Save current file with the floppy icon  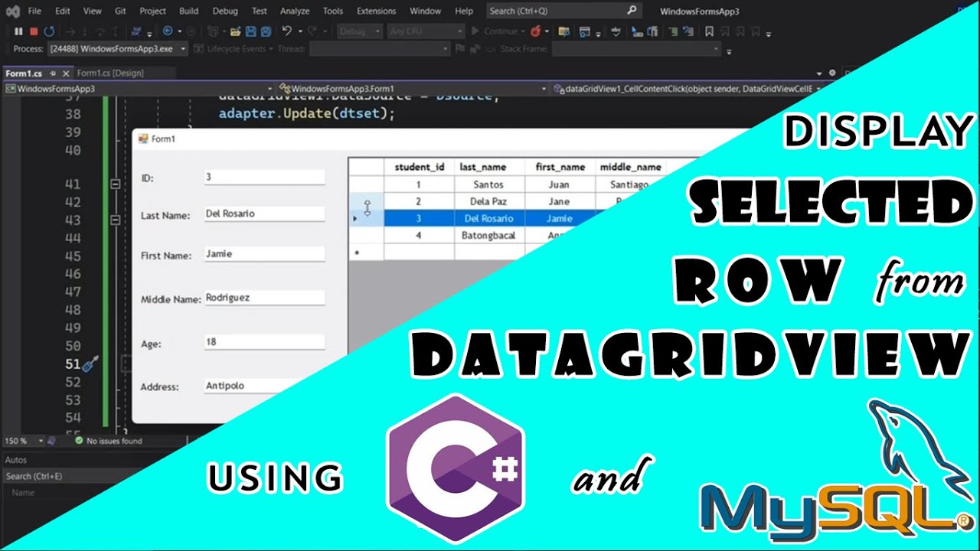click(x=251, y=31)
